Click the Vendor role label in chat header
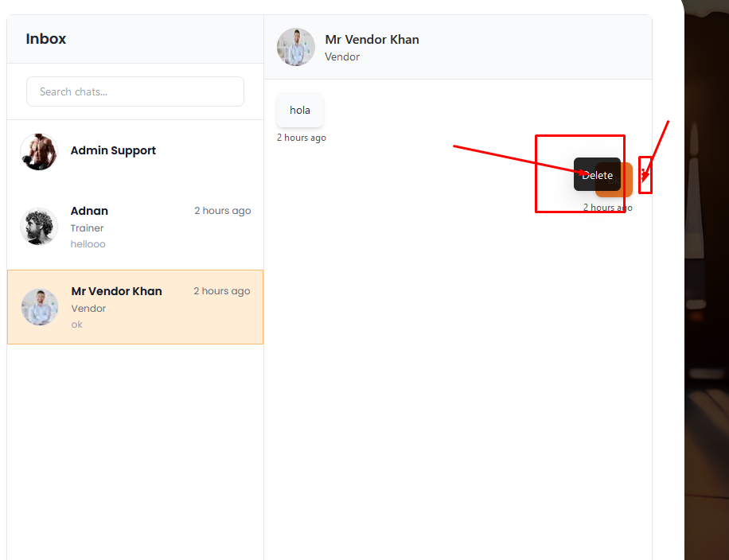This screenshot has width=729, height=560. [342, 56]
